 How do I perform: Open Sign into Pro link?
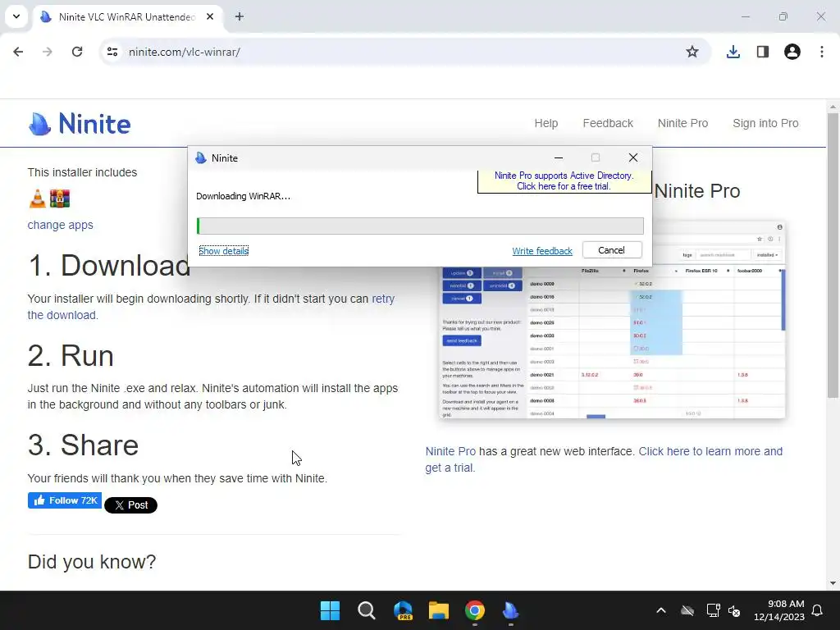pos(765,123)
